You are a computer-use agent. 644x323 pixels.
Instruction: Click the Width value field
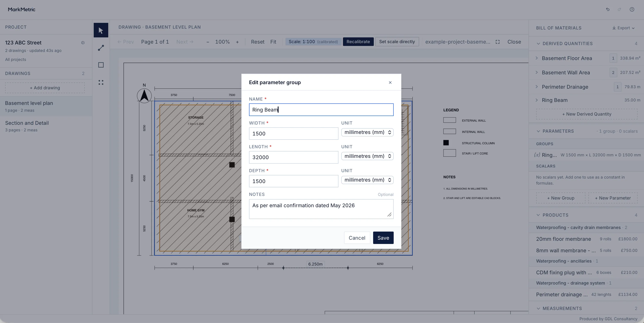tap(294, 134)
